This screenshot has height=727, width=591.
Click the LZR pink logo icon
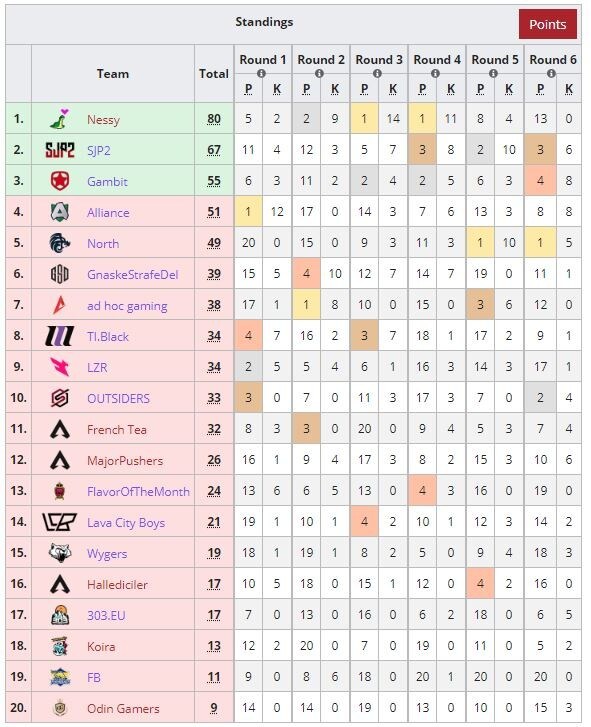[x=60, y=367]
